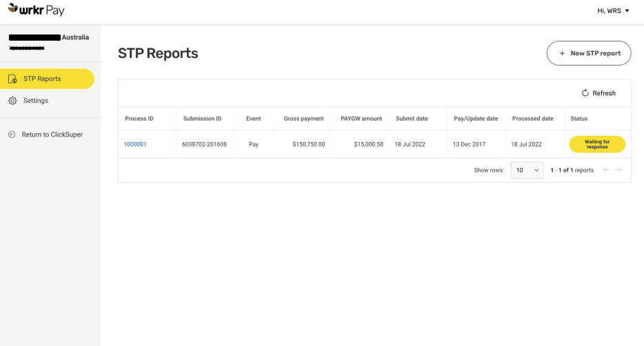The width and height of the screenshot is (644, 346).
Task: Click the plus icon on New STP report
Action: (562, 53)
